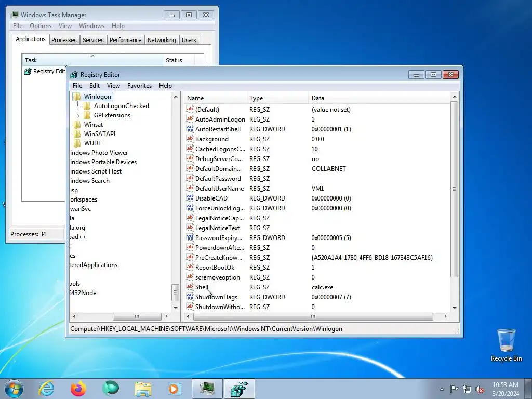Screen dimensions: 532x399
Task: Open Registry Editor Edit menu
Action: 95,86
